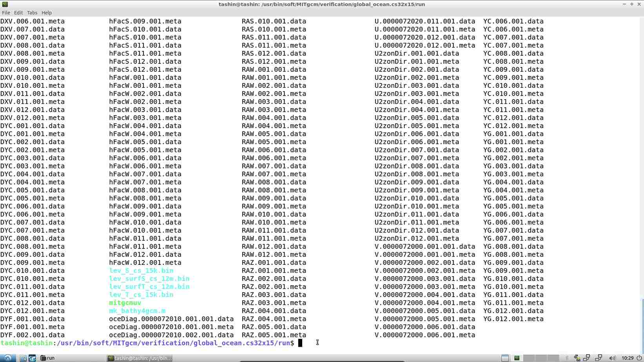Click RAW.001.001.data in listing
This screenshot has height=362, width=644.
274,69
